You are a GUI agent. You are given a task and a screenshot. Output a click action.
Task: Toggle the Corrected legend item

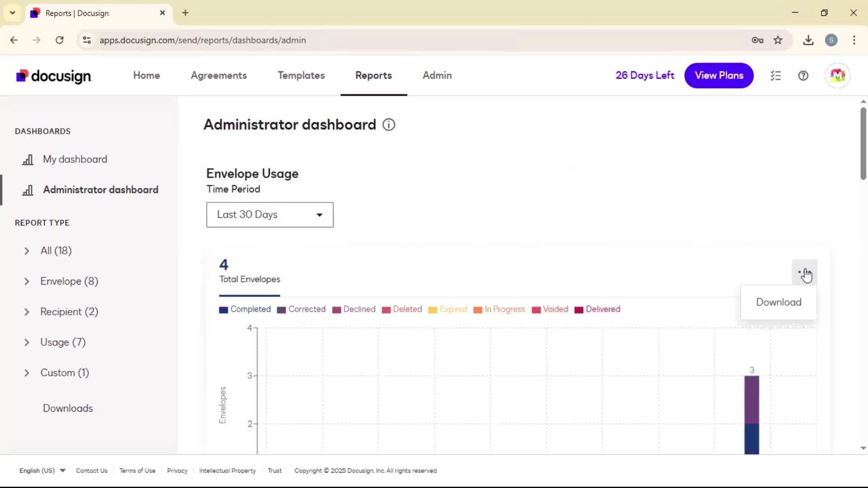tap(301, 310)
